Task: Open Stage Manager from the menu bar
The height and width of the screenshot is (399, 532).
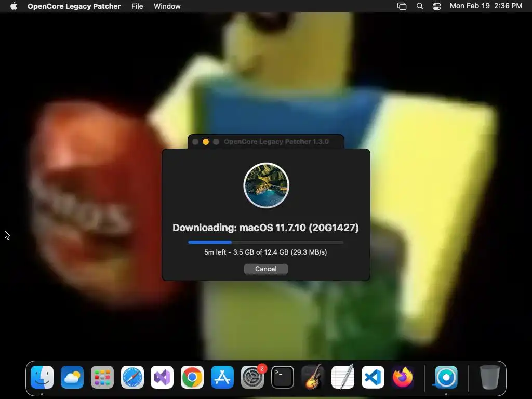Action: [402, 6]
